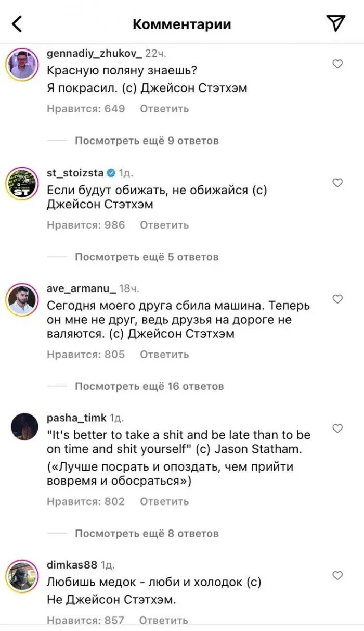This screenshot has width=364, height=631.
Task: Show 5 more replies under st_stoizsta
Action: [x=147, y=257]
